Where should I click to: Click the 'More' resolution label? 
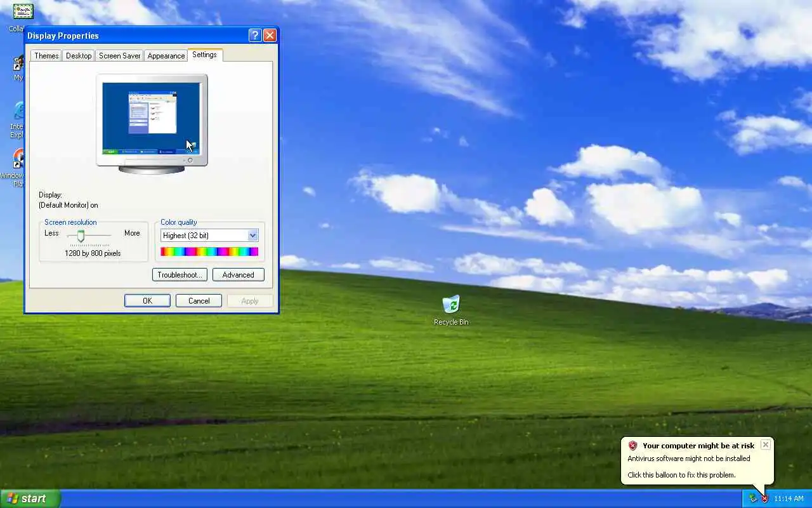[132, 233]
